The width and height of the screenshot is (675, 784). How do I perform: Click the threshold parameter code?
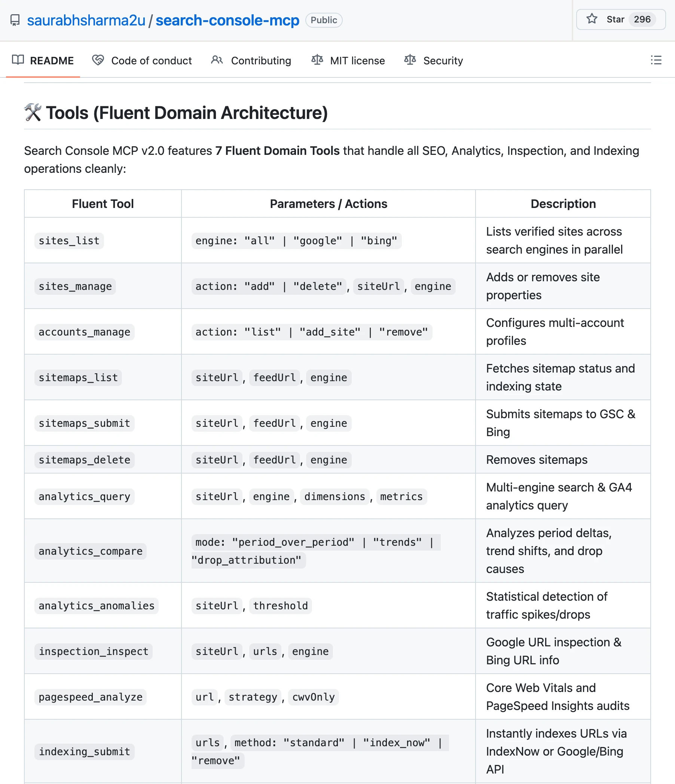tap(280, 606)
